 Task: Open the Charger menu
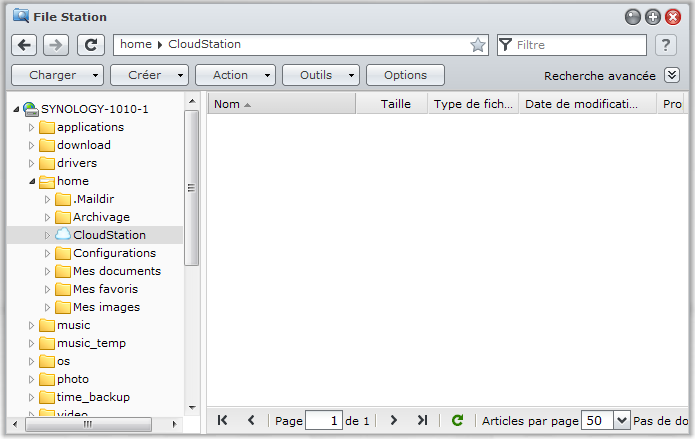tap(57, 75)
